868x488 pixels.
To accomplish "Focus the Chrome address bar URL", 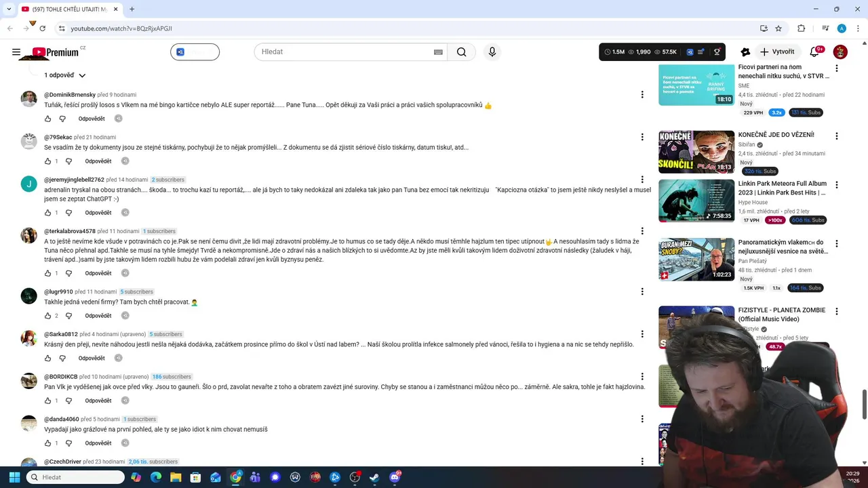I will pyautogui.click(x=121, y=28).
